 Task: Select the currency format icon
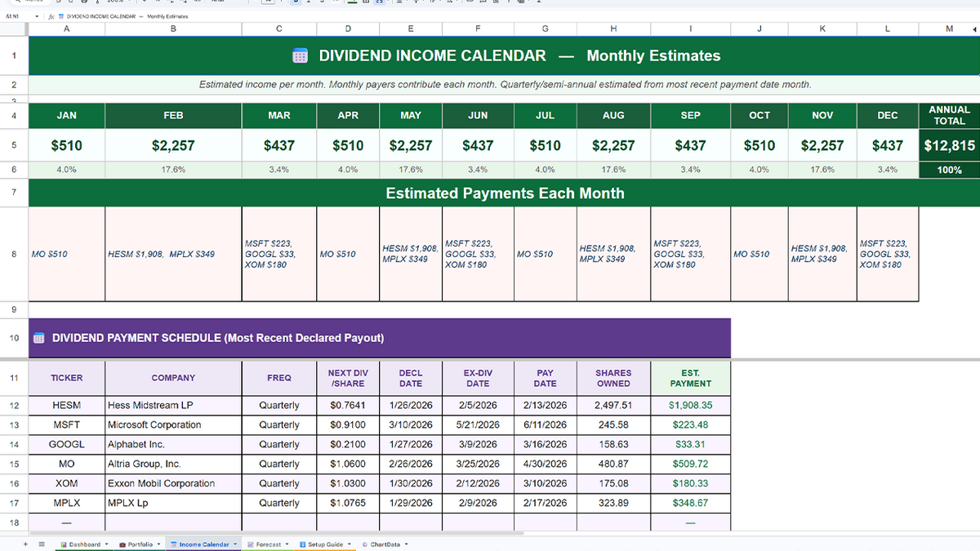(x=145, y=3)
